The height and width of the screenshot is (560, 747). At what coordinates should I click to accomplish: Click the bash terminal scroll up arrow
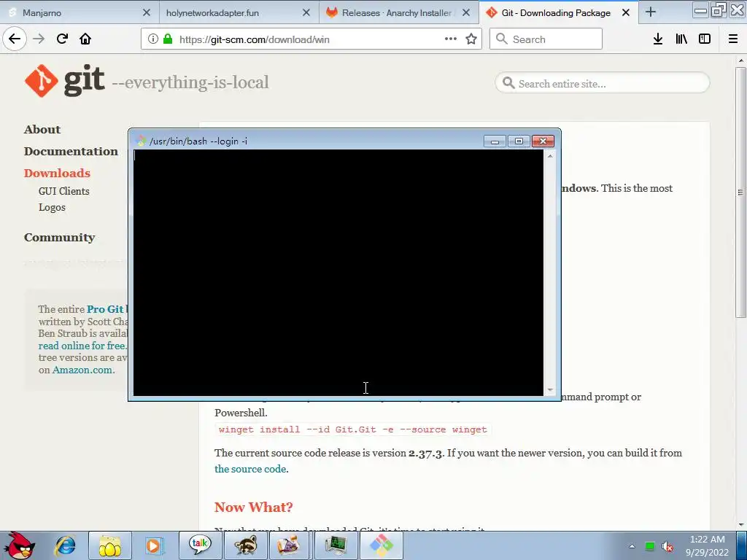(x=550, y=156)
